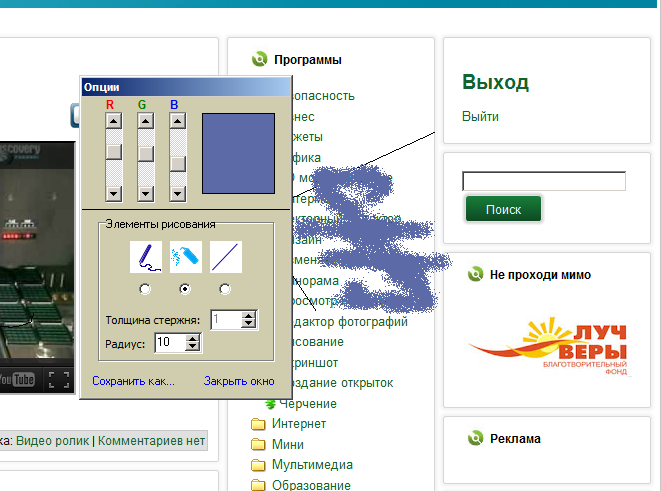
Task: Click the green icon beside Программы heading
Action: click(259, 59)
